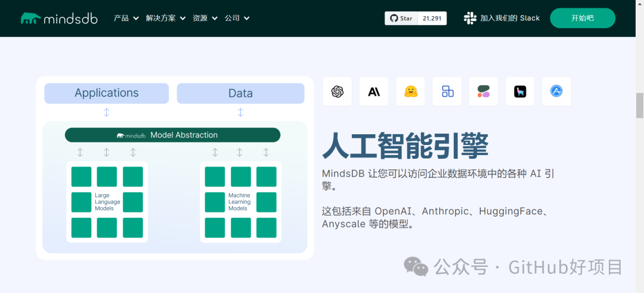Click the Slack logo icon
The width and height of the screenshot is (644, 293).
coord(470,18)
